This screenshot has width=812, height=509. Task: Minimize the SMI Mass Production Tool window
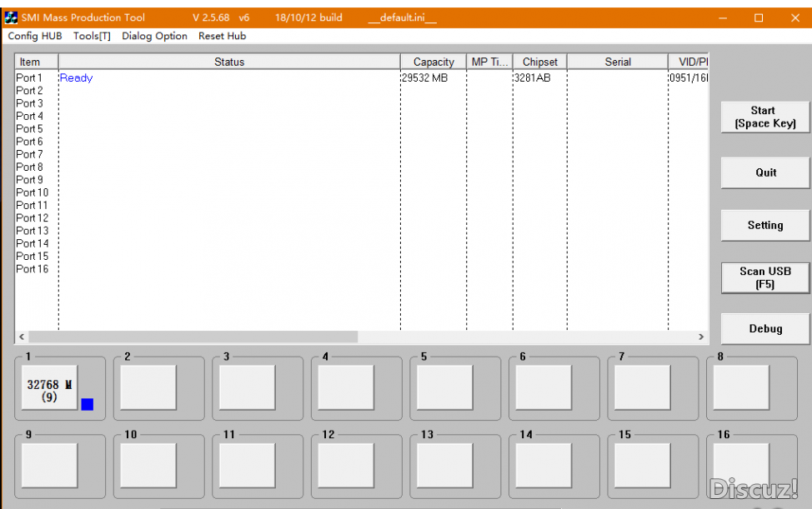(723, 18)
